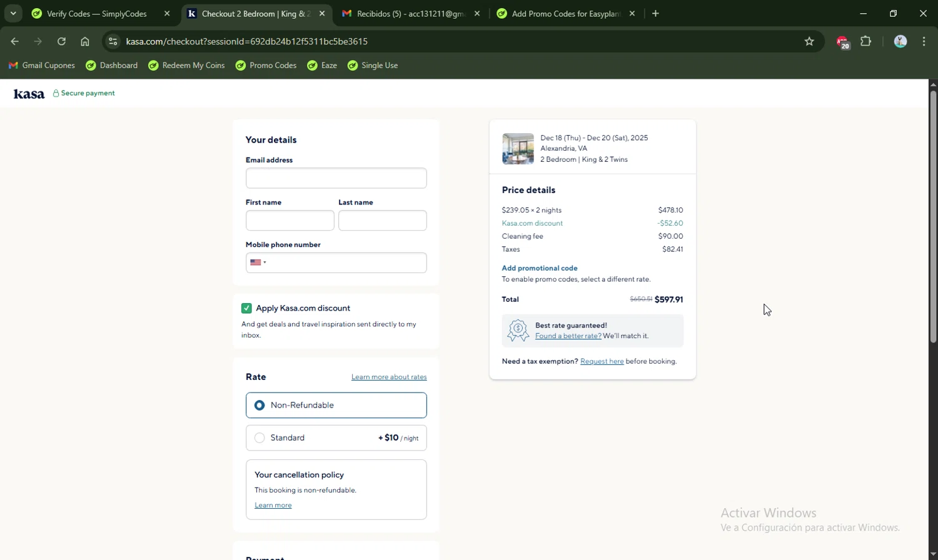
Task: Open Learn more cancellation policy link
Action: [273, 505]
